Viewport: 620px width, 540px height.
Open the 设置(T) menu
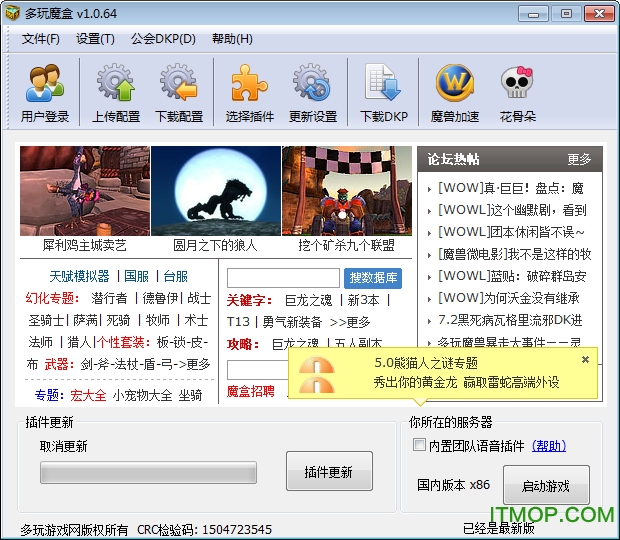coord(95,39)
